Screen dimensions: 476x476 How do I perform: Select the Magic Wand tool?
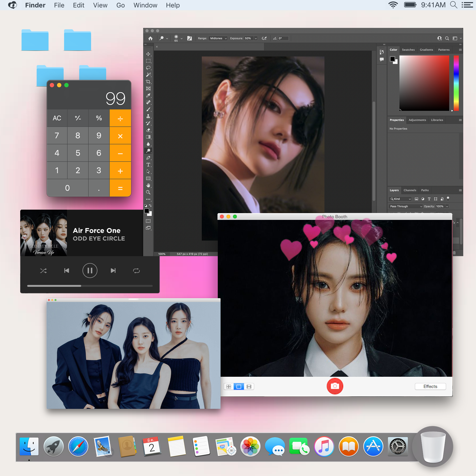click(148, 75)
